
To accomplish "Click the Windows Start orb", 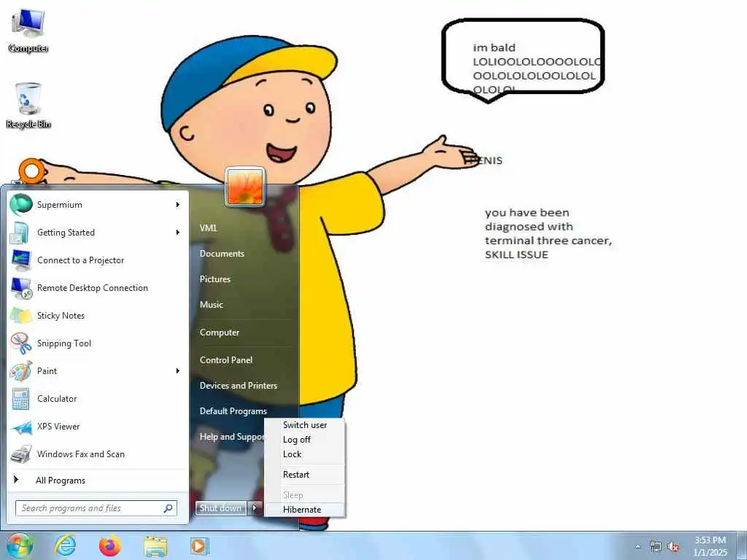I will pos(19,545).
